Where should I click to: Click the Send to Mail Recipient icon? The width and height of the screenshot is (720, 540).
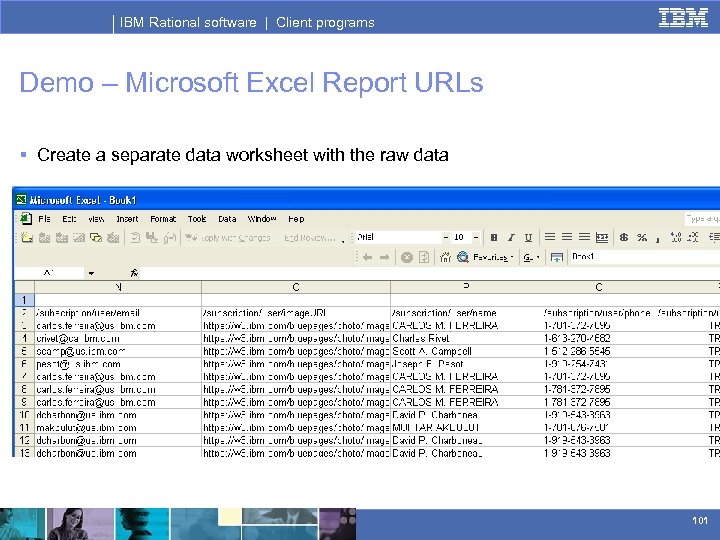coord(169,237)
